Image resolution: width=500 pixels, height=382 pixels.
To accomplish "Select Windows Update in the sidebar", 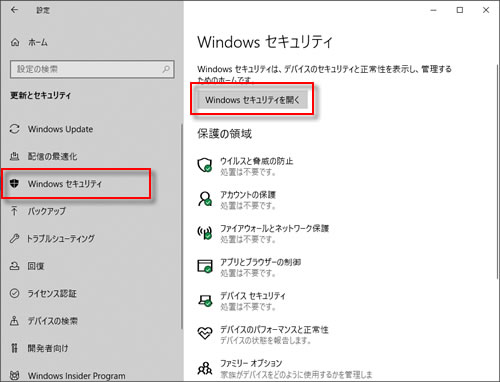I will [60, 129].
